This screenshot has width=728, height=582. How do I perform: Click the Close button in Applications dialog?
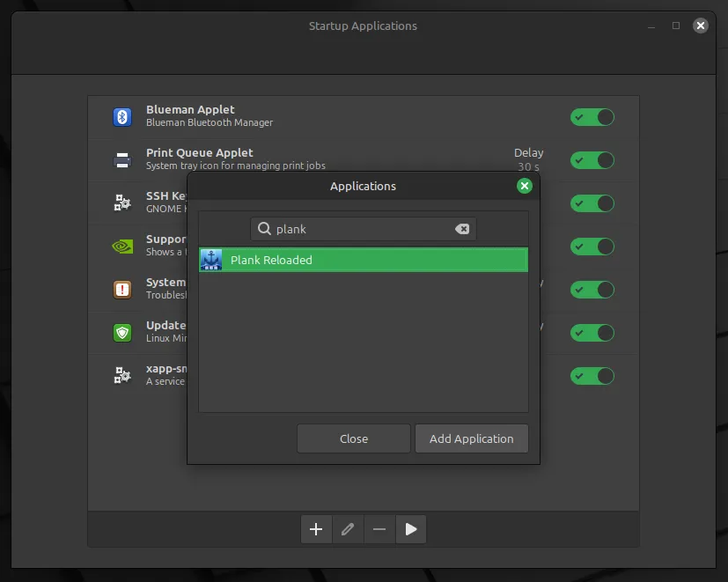[x=354, y=438]
